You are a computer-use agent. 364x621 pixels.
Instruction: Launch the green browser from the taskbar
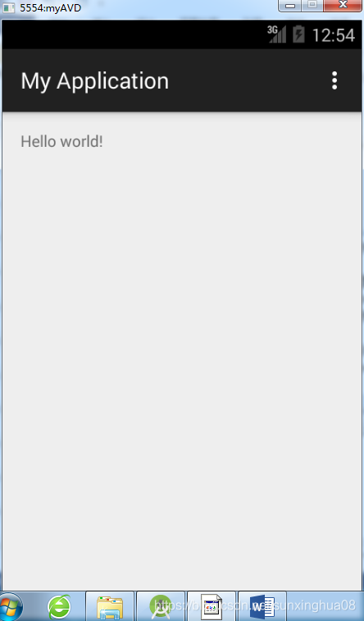tap(59, 607)
